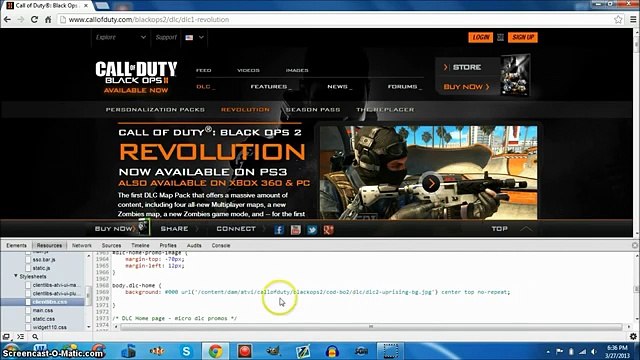Switch to the Sources tab in DevTools
Screen dimensions: 640x360
pos(111,245)
